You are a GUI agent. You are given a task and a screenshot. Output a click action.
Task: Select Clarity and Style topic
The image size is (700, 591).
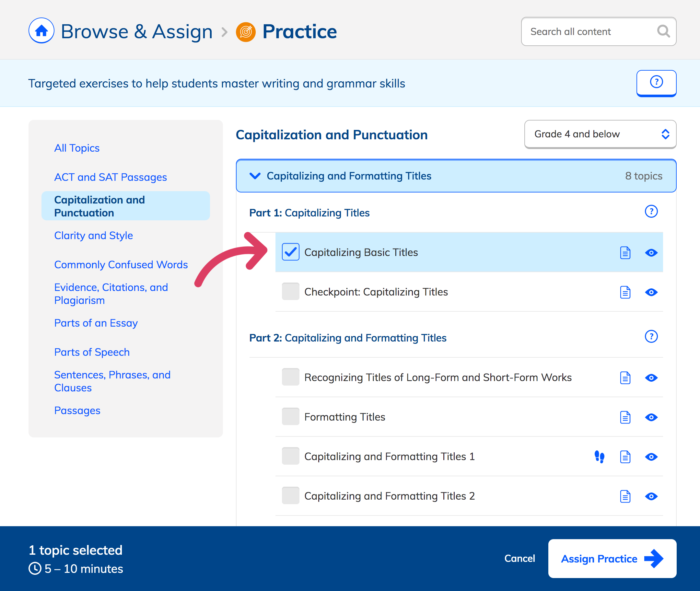[x=93, y=235]
